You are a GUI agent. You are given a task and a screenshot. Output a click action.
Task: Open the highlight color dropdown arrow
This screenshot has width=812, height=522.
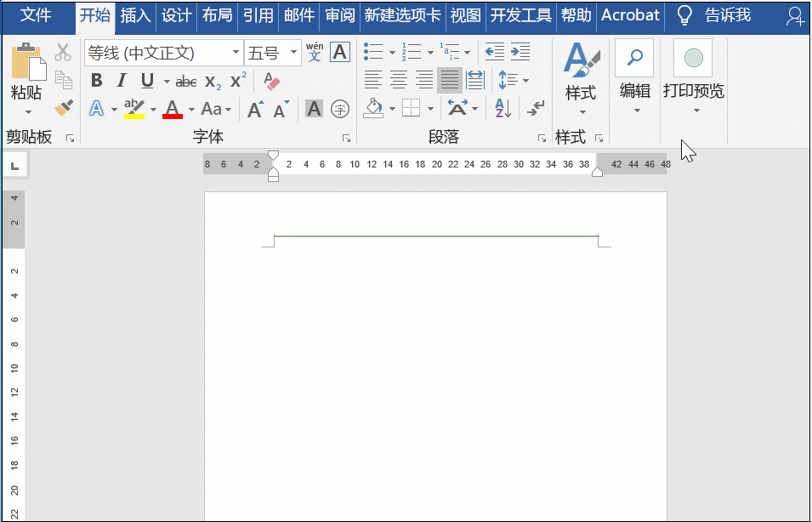(x=153, y=110)
